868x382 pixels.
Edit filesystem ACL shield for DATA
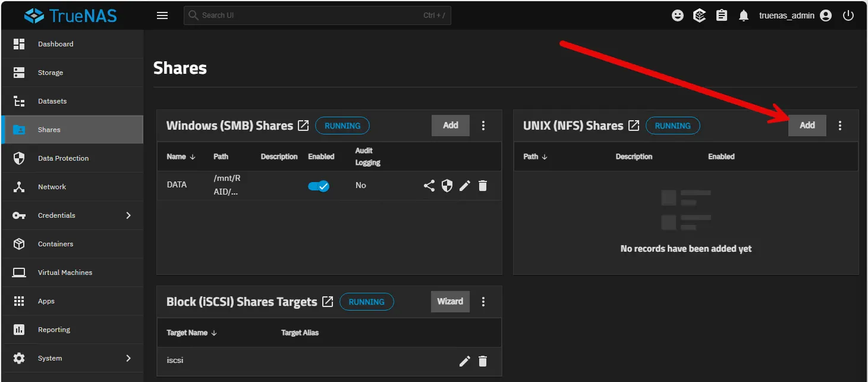(x=447, y=186)
